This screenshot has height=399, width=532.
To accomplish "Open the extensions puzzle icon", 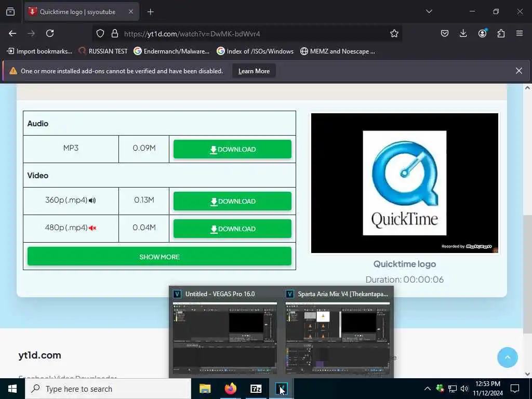I will [501, 33].
